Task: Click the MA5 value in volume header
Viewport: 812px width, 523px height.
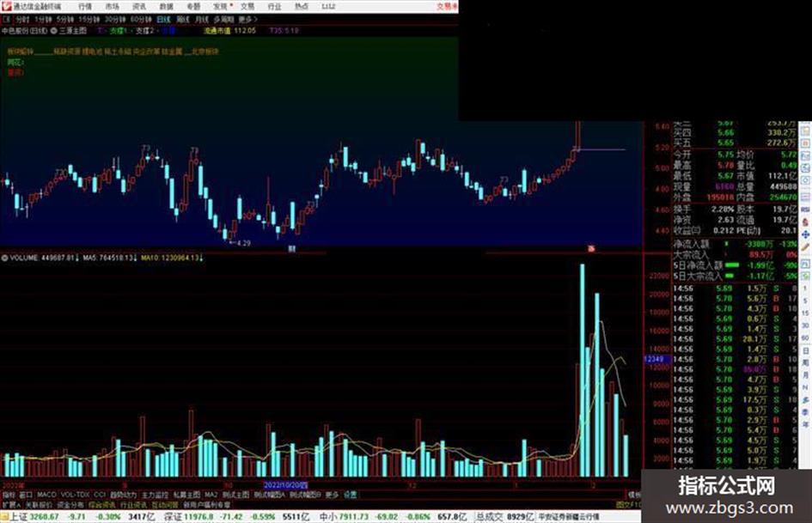Action: point(109,258)
